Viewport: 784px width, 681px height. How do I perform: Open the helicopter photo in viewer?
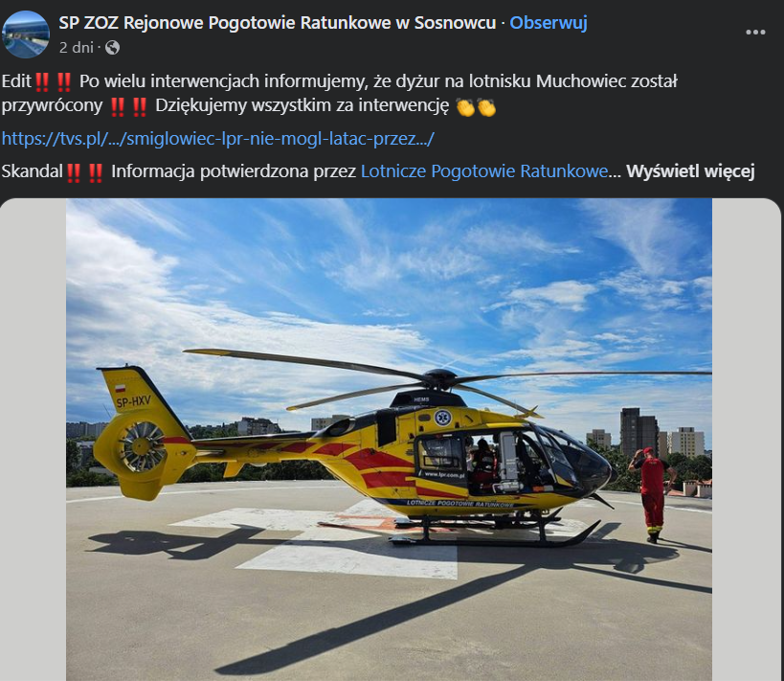[x=389, y=439]
